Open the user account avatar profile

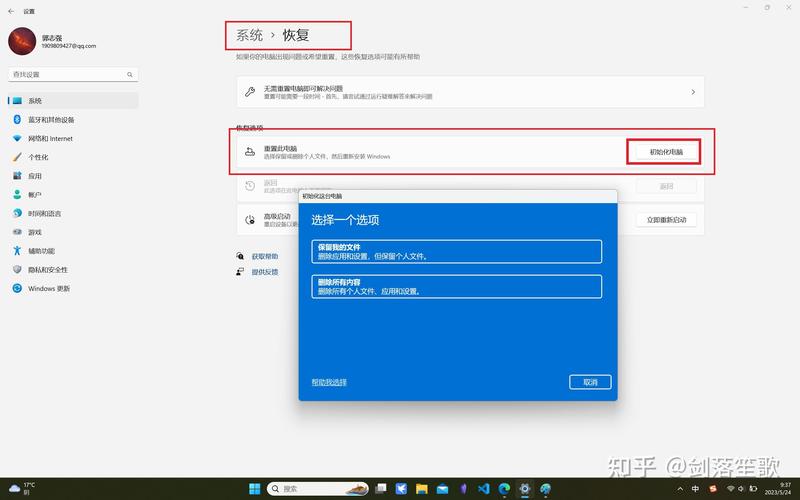pyautogui.click(x=22, y=41)
